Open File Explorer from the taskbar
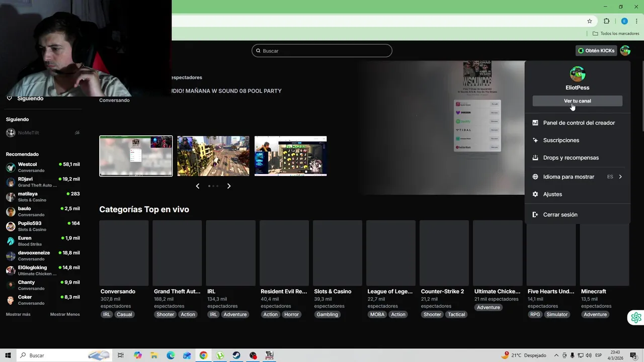Image resolution: width=644 pixels, height=362 pixels. click(x=154, y=355)
